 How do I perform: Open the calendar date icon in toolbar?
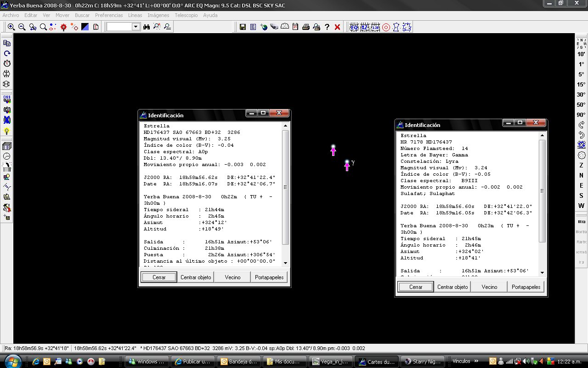(295, 27)
